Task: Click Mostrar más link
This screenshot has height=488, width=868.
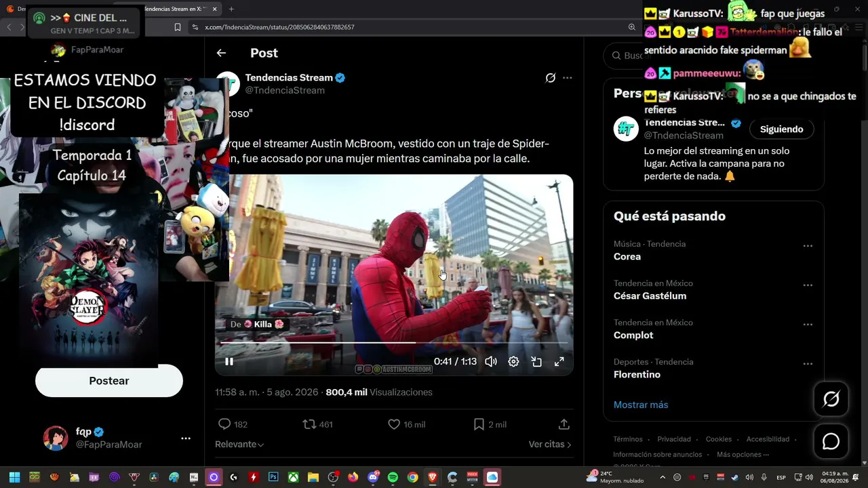Action: (x=641, y=405)
